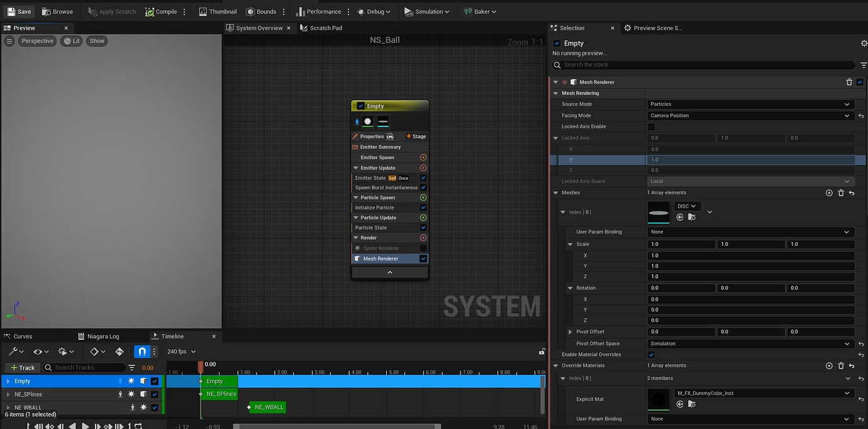Collapse the Meshes section

coord(555,192)
